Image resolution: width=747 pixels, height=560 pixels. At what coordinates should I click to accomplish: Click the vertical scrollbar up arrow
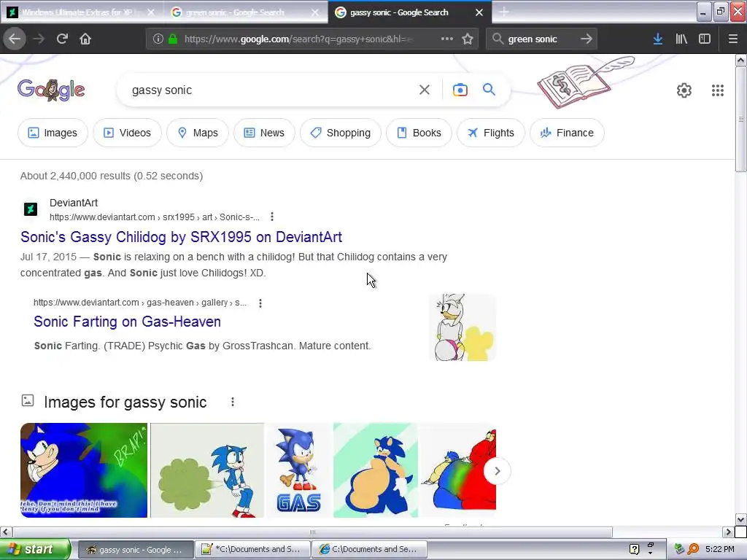pyautogui.click(x=741, y=60)
